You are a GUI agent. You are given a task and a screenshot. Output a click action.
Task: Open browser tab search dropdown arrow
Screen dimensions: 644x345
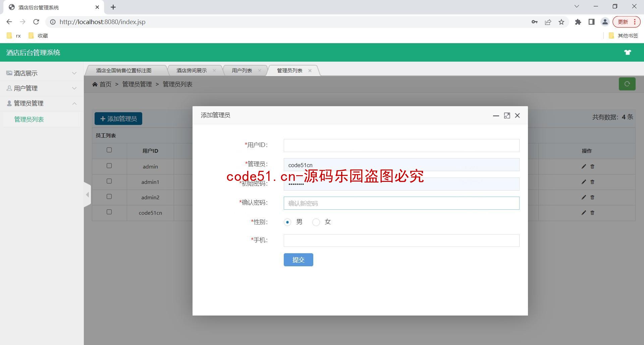[577, 6]
